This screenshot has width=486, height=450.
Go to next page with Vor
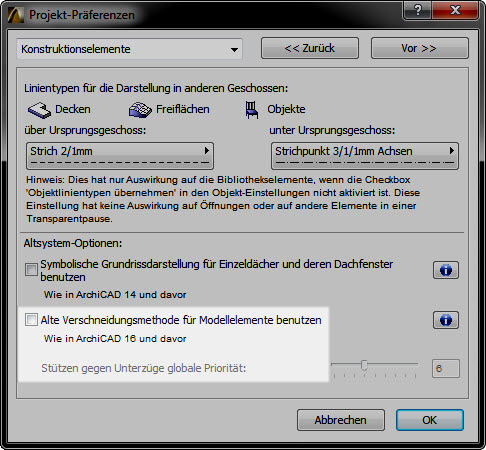[420, 48]
